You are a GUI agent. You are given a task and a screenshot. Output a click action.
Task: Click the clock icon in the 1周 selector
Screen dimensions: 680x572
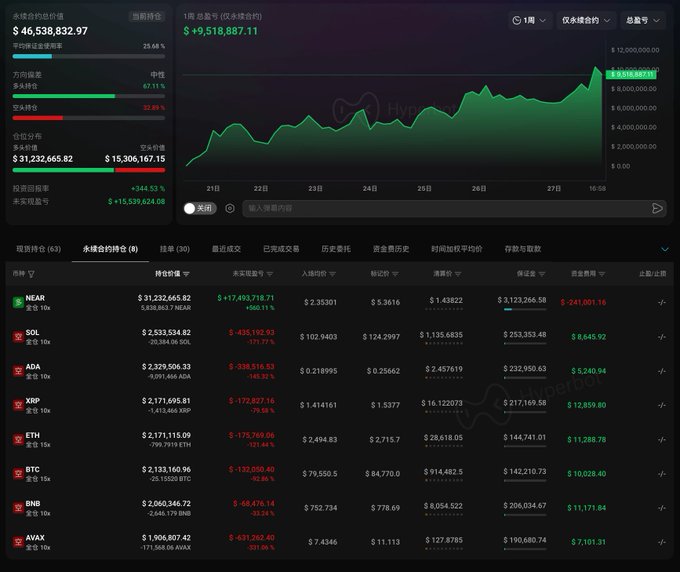517,20
